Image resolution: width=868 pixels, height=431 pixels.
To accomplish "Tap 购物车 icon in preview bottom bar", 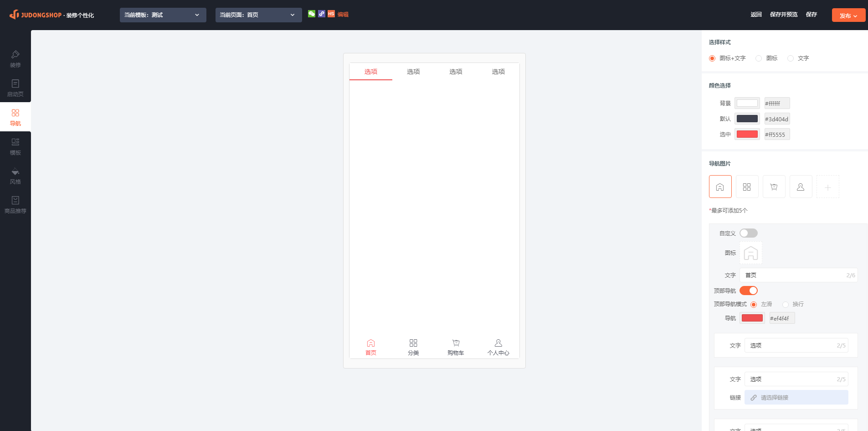I will (456, 343).
